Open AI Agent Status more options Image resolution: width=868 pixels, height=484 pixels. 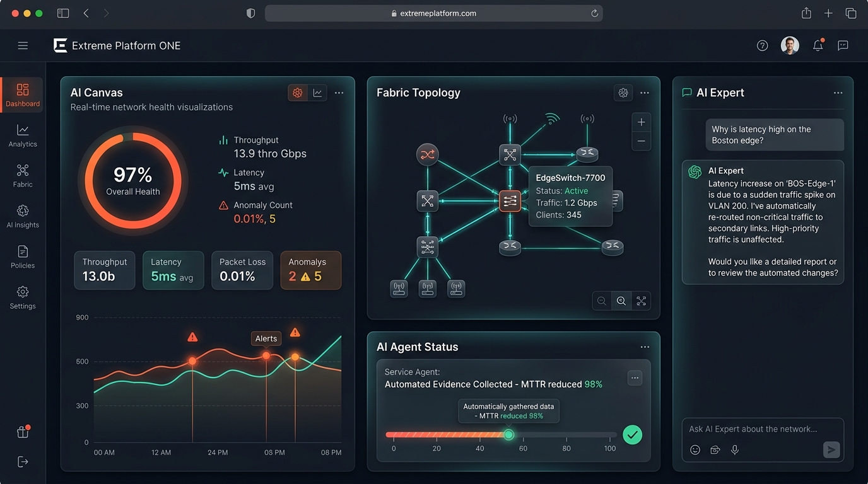pyautogui.click(x=645, y=347)
